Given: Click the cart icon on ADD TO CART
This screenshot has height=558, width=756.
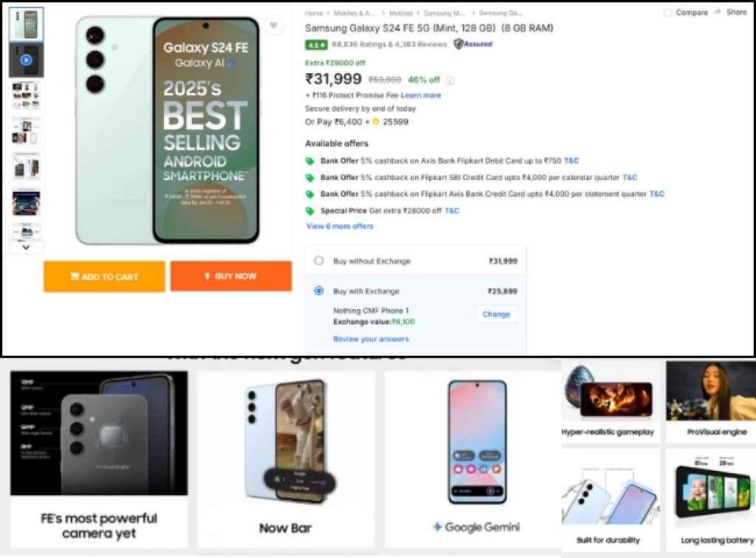Looking at the screenshot, I should (x=74, y=276).
